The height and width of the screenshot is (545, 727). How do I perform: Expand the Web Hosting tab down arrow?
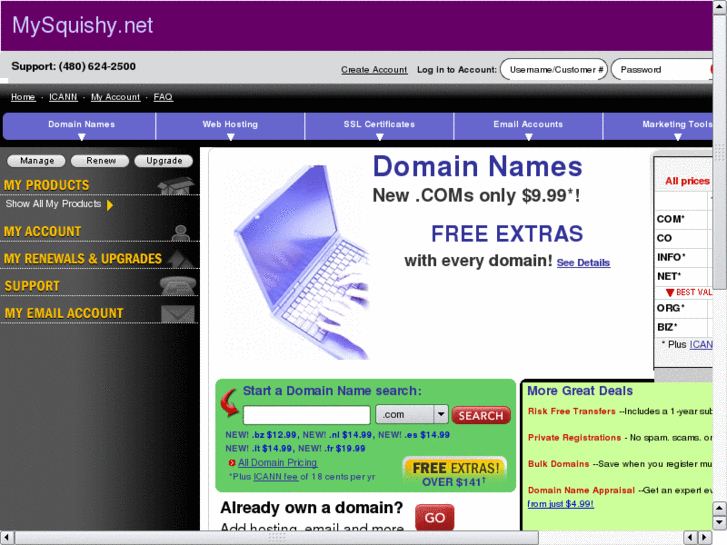(x=230, y=136)
